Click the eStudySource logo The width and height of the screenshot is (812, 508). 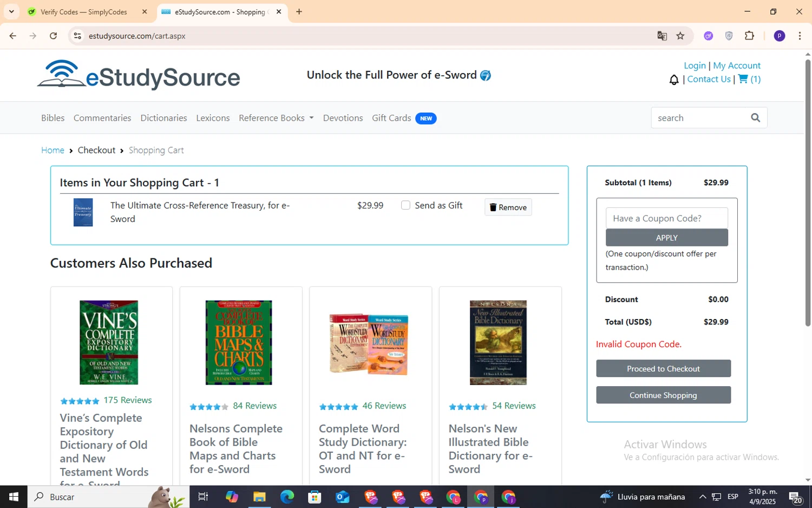tap(139, 75)
